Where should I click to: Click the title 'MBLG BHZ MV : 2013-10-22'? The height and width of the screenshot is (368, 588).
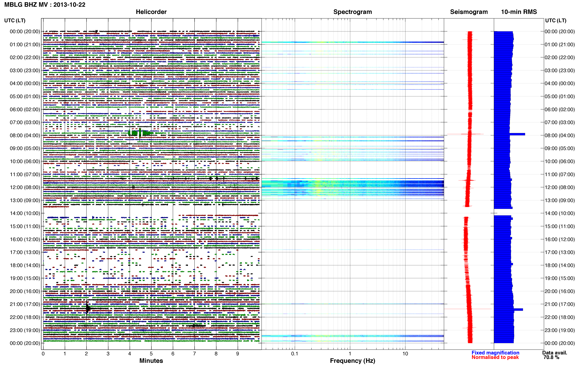point(45,5)
